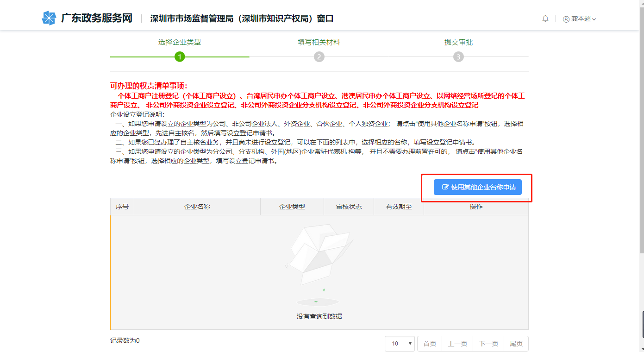The height and width of the screenshot is (352, 644).
Task: Expand the pagination size selector arrow
Action: point(409,344)
